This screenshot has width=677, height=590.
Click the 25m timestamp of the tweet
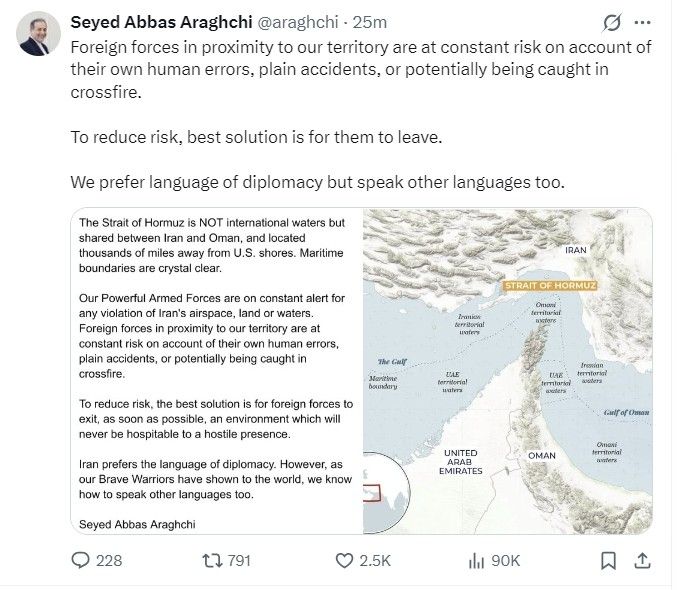(370, 22)
